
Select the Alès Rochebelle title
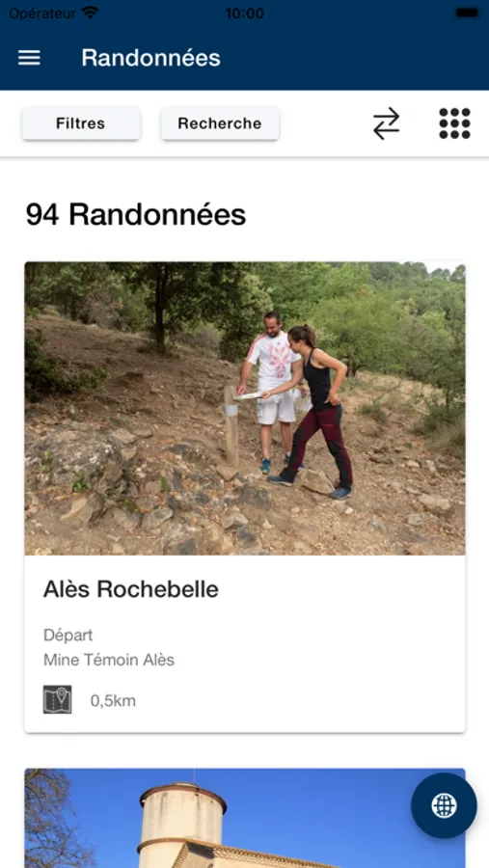coord(131,589)
